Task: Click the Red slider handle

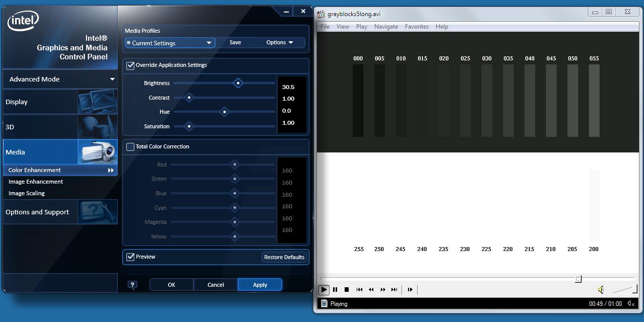Action: [234, 165]
